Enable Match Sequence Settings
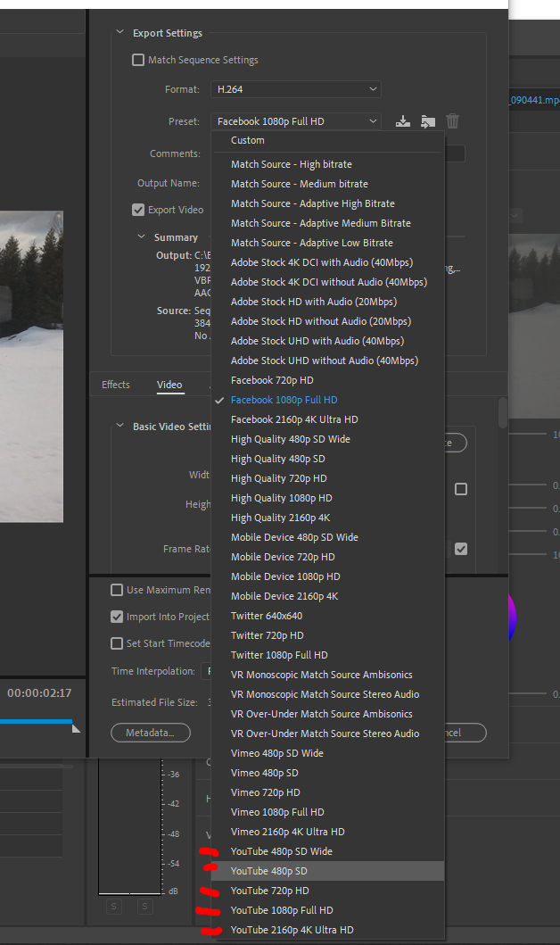The image size is (560, 945). click(138, 60)
